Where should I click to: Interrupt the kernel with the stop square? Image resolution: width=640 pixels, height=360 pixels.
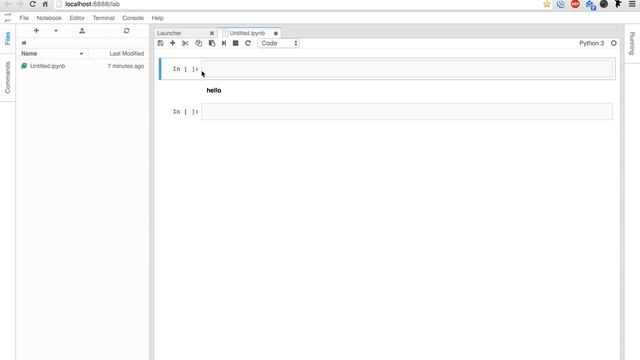pos(236,43)
